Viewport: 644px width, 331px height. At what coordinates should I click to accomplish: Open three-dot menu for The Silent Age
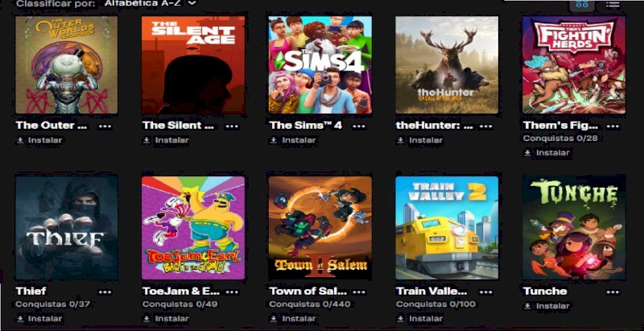click(232, 126)
